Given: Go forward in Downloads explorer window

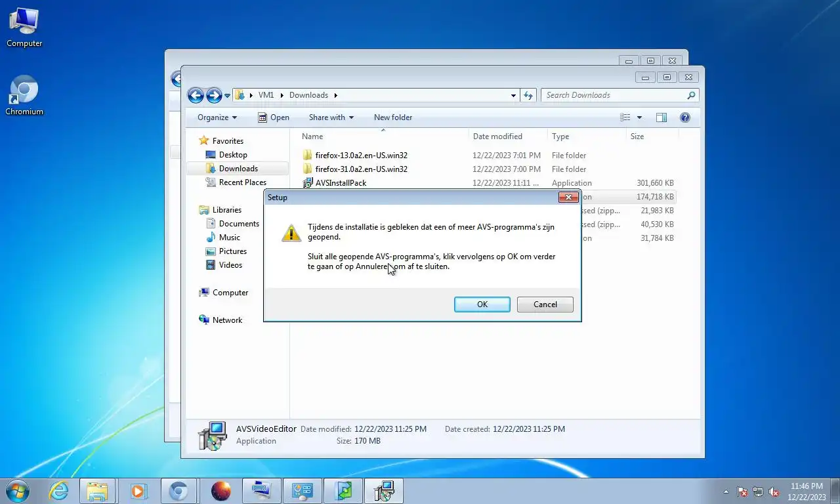Looking at the screenshot, I should click(x=214, y=95).
